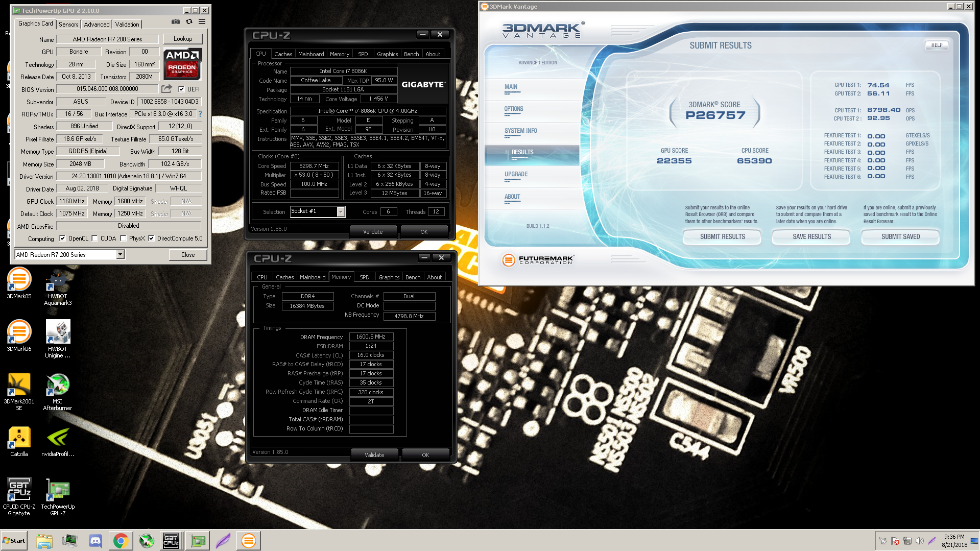Click the Windows Start button
Viewport: 980px width, 551px height.
14,541
